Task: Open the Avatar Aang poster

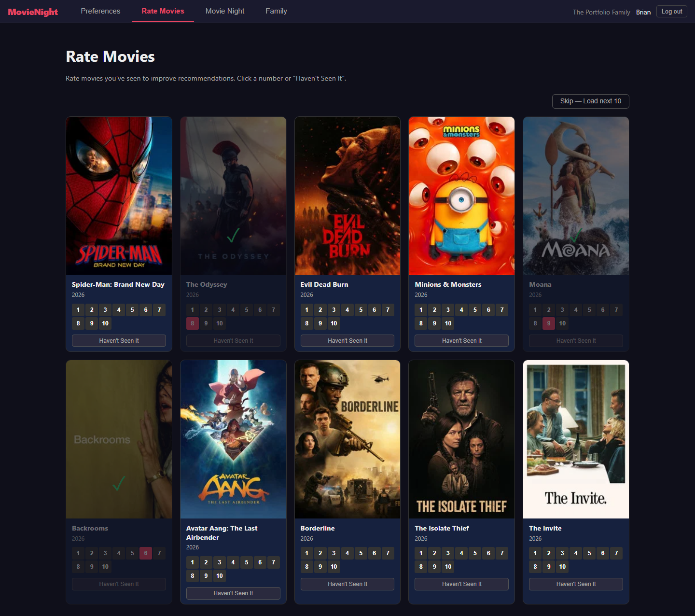Action: (x=233, y=439)
